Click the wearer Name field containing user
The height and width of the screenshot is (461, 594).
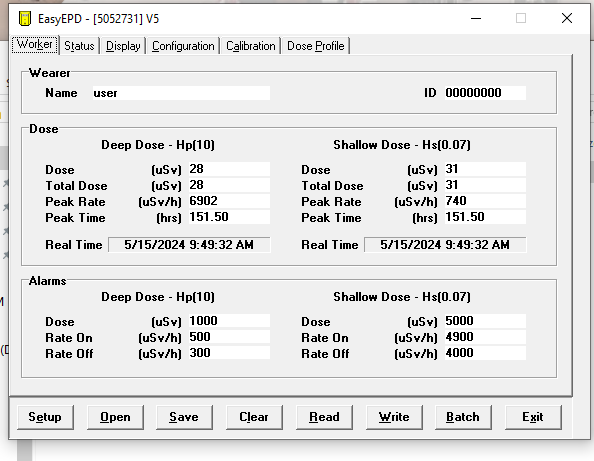[181, 93]
